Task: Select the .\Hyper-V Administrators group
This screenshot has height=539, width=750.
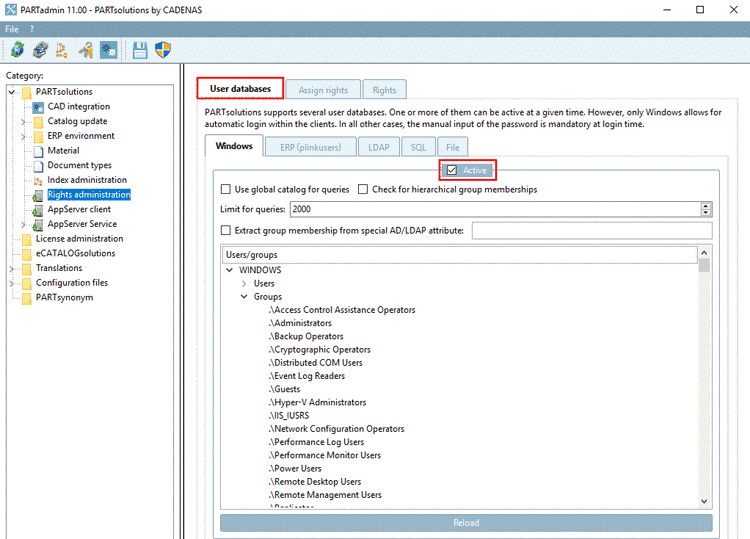Action: pyautogui.click(x=317, y=403)
